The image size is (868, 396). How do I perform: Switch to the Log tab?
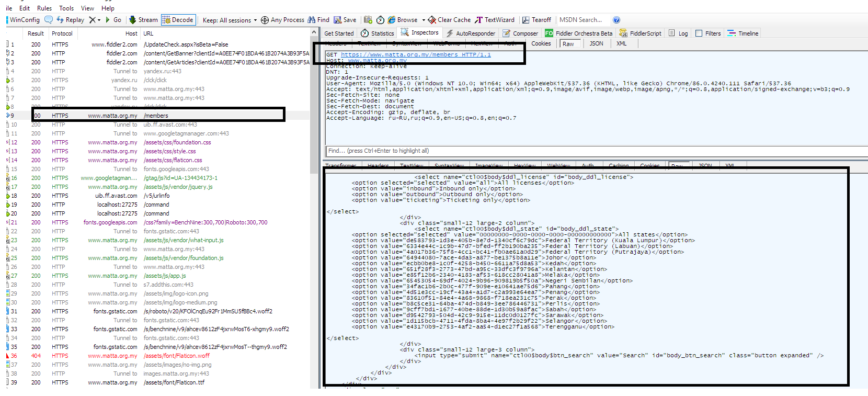click(678, 33)
